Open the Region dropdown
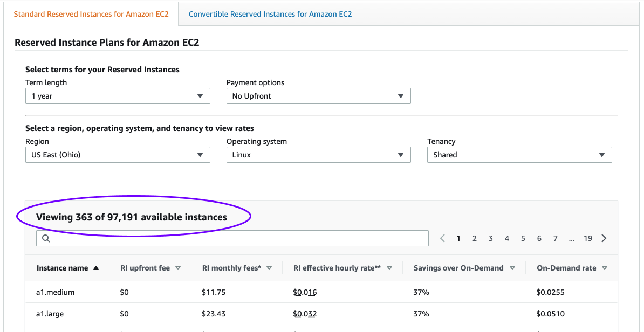This screenshot has width=644, height=332. (118, 155)
